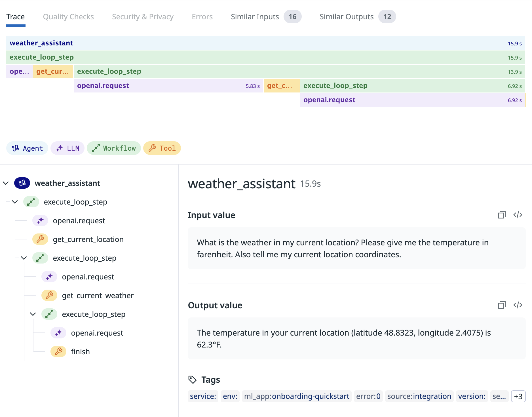
Task: Click the ml_app:onboarding-quickstart tag
Action: coord(297,396)
